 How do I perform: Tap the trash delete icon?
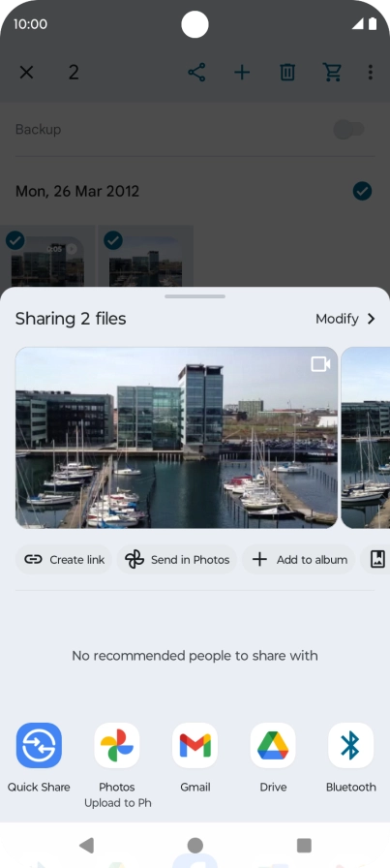287,73
